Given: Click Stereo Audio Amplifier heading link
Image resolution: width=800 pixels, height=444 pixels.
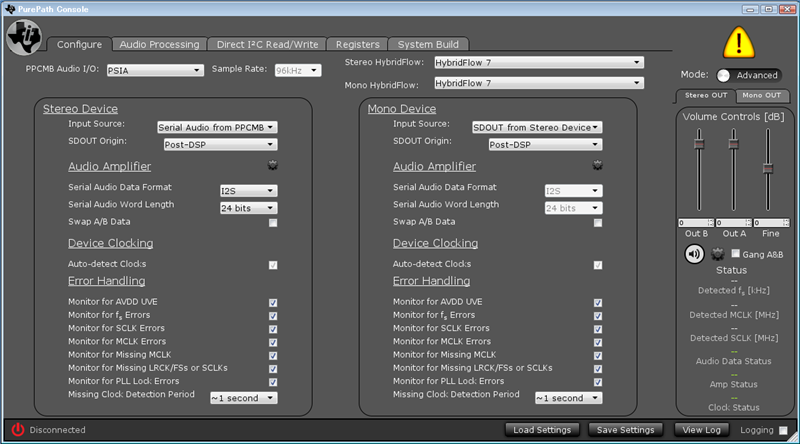Looking at the screenshot, I should coord(110,166).
